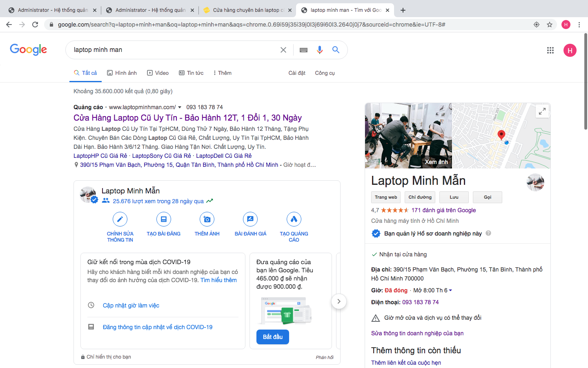The image size is (588, 368).
Task: Click Trang web button
Action: coord(386,197)
